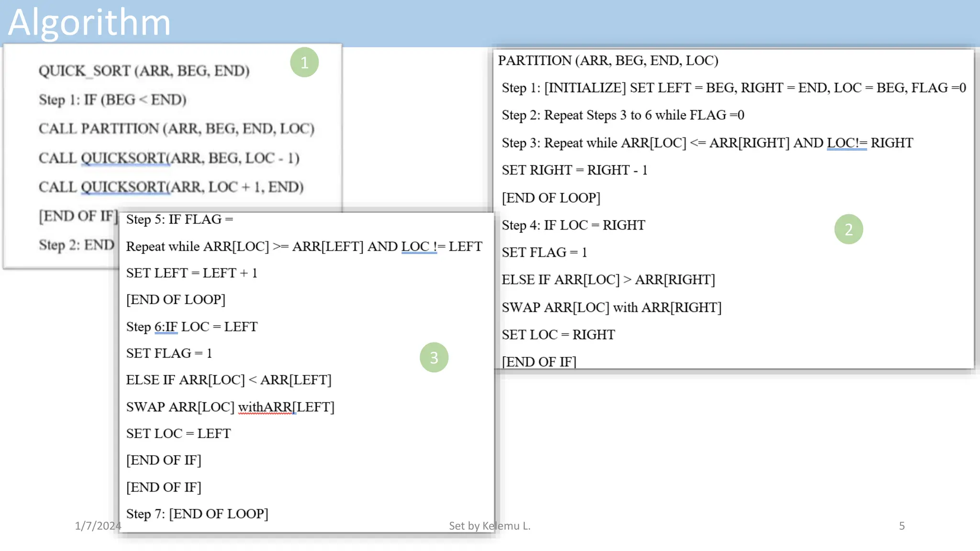Click 'SWAP ARR[LOC] withARR[LEFT]' line

point(230,407)
